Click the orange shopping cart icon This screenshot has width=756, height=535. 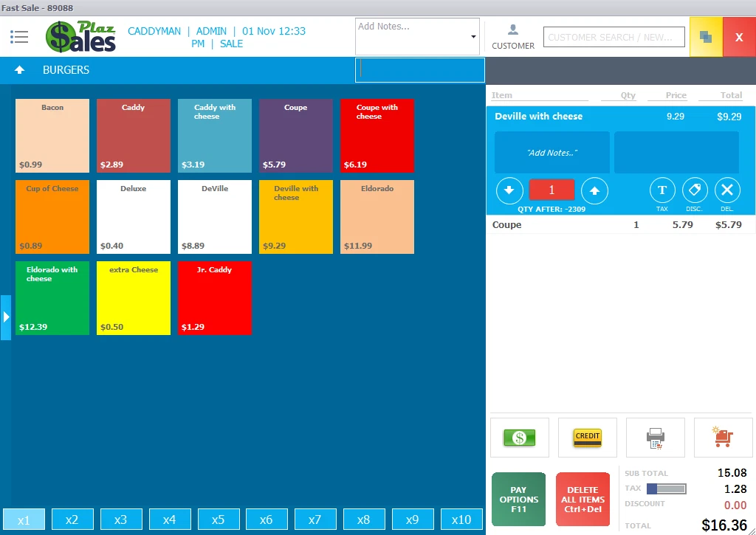[724, 438]
